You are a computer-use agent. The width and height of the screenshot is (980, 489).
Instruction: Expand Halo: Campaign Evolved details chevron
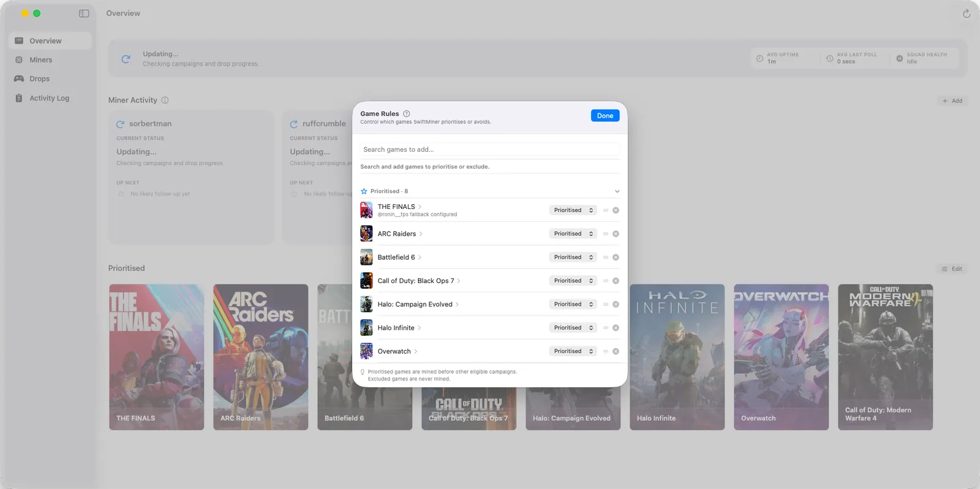[457, 304]
